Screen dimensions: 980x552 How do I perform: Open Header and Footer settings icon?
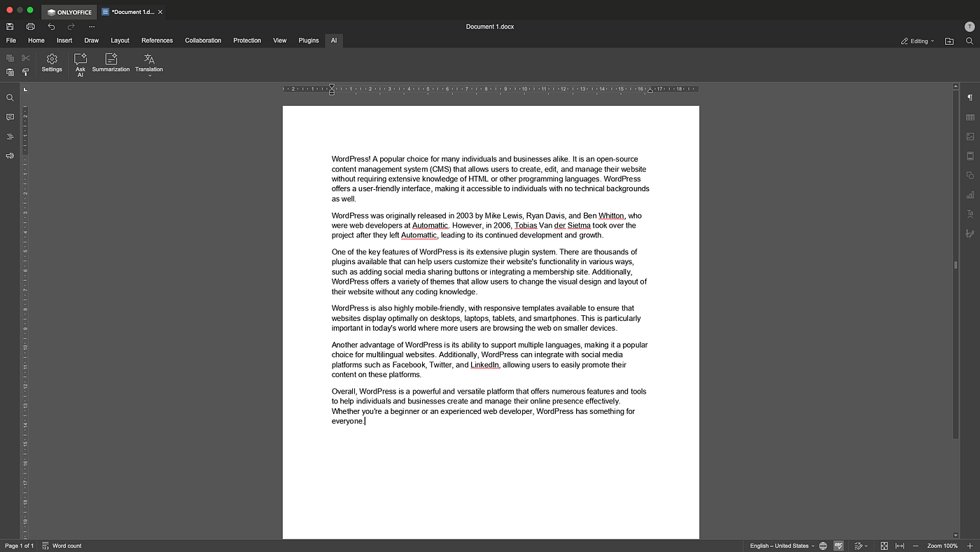click(x=970, y=156)
